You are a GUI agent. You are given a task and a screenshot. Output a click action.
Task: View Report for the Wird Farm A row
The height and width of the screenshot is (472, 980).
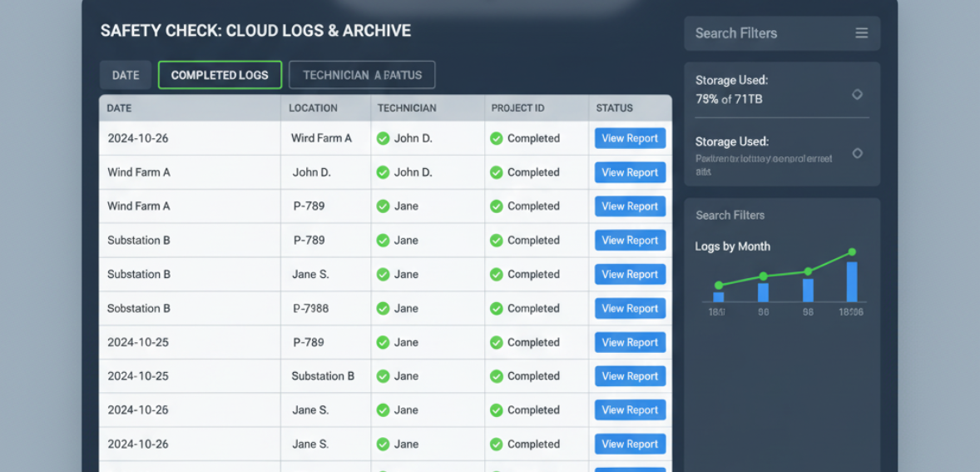[630, 138]
